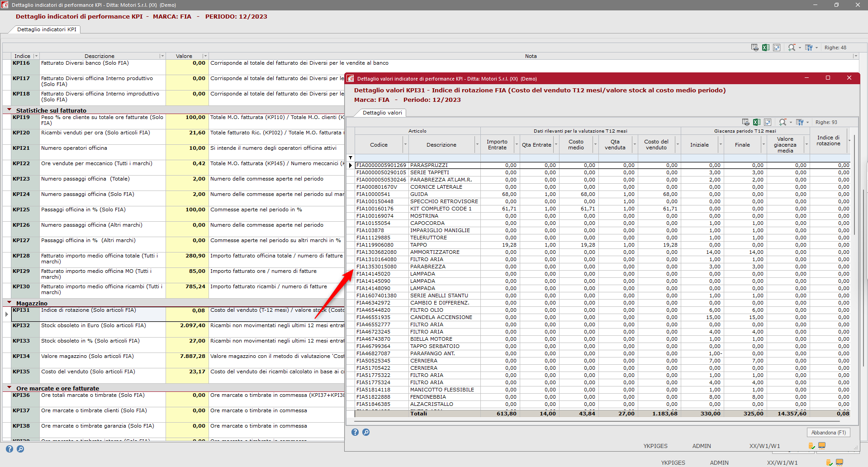Collapse the Statistiche sul fatturato group
The width and height of the screenshot is (868, 467).
(x=9, y=110)
